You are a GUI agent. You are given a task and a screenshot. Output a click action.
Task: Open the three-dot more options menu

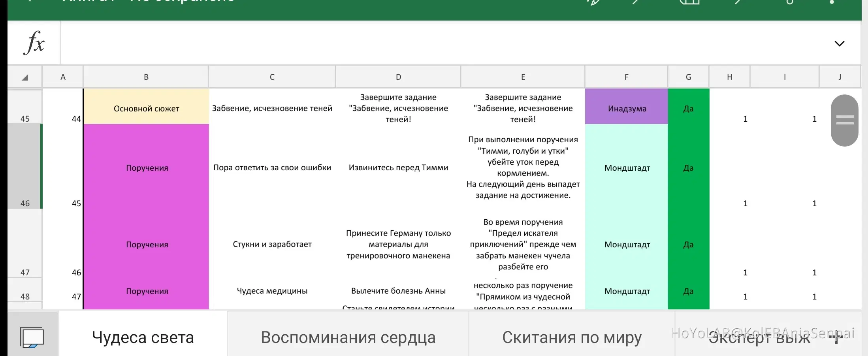[831, 2]
